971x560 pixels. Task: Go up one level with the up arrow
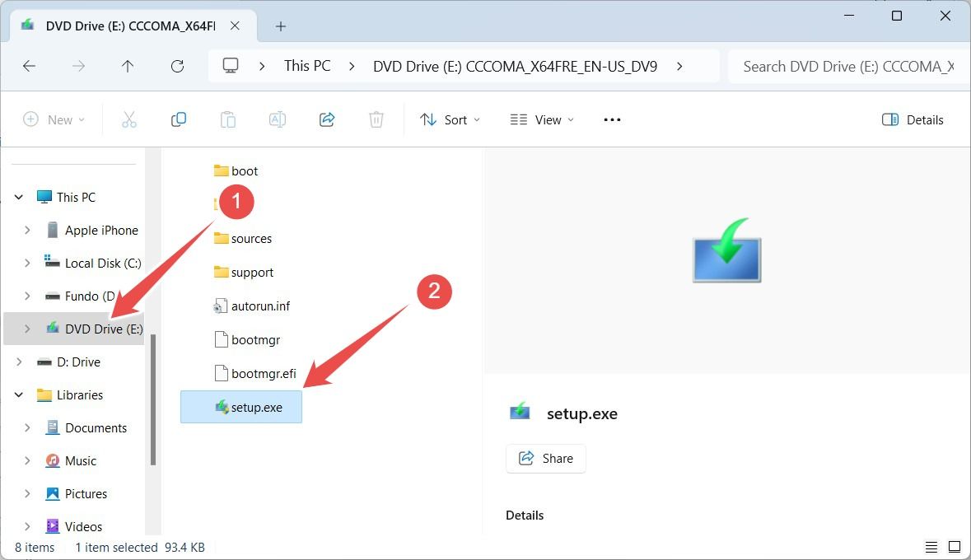(128, 66)
